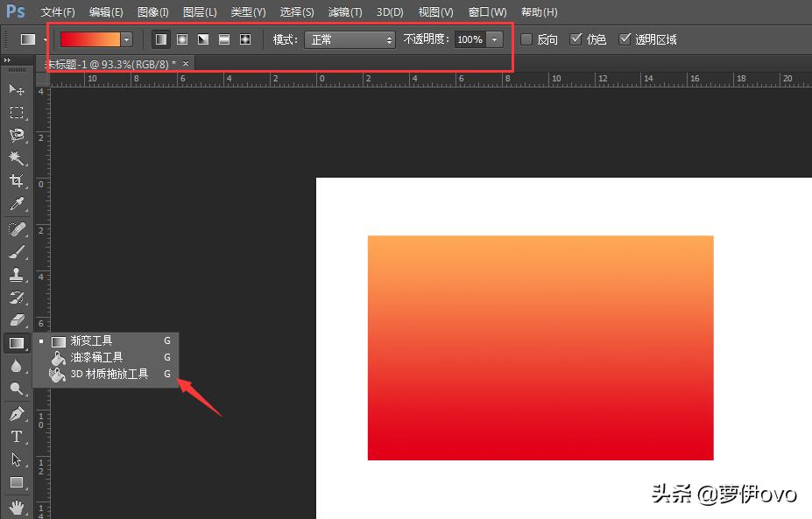This screenshot has height=519, width=812.
Task: Select the Horizontal Type tool
Action: coord(16,437)
